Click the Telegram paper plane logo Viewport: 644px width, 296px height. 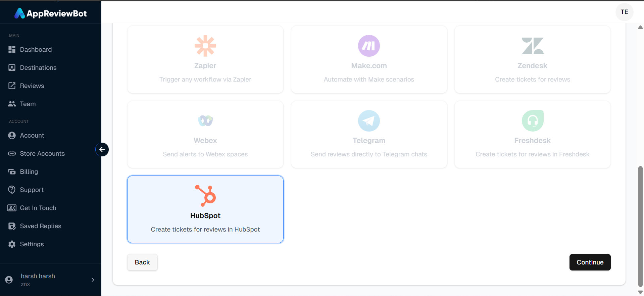pyautogui.click(x=369, y=121)
